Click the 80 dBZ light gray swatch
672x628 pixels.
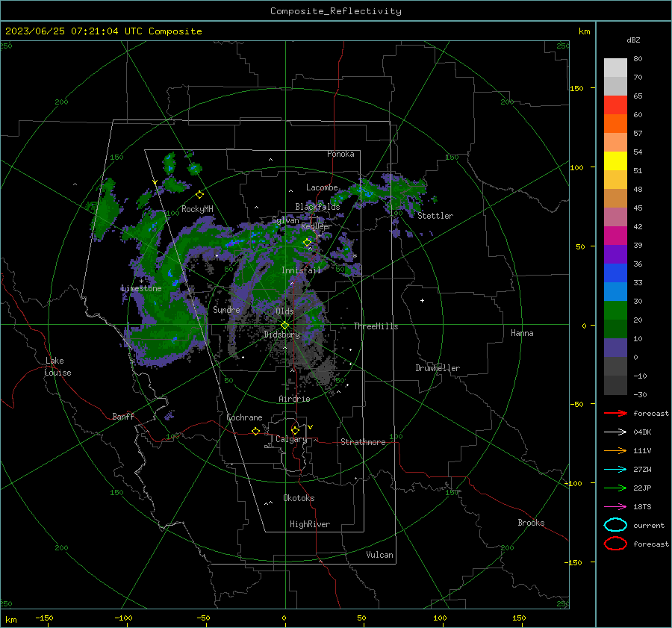(615, 68)
